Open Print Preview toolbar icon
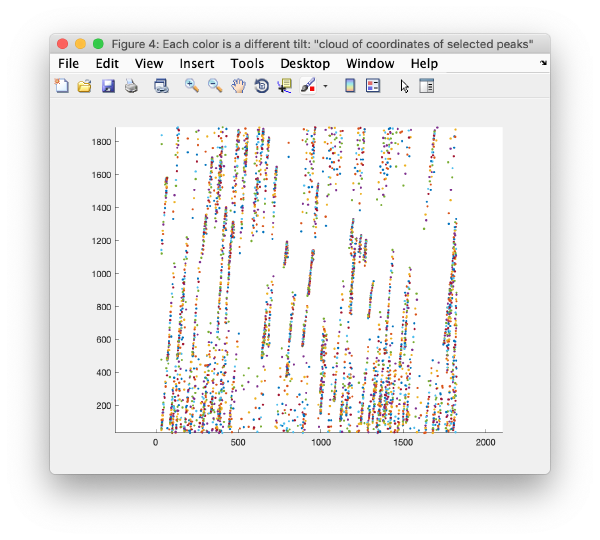This screenshot has height=540, width=600. [x=161, y=86]
